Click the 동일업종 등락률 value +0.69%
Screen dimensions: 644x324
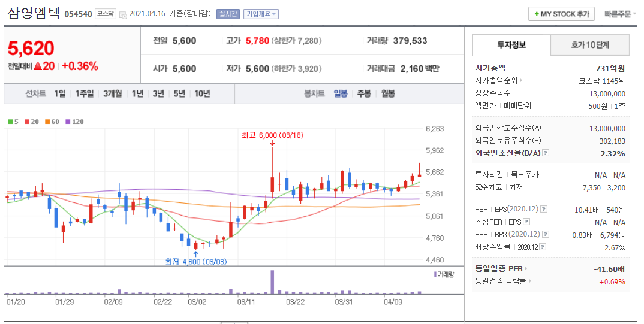(x=612, y=281)
